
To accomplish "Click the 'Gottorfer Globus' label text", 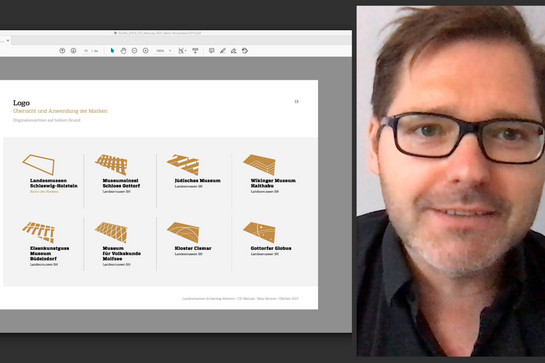I will (271, 248).
